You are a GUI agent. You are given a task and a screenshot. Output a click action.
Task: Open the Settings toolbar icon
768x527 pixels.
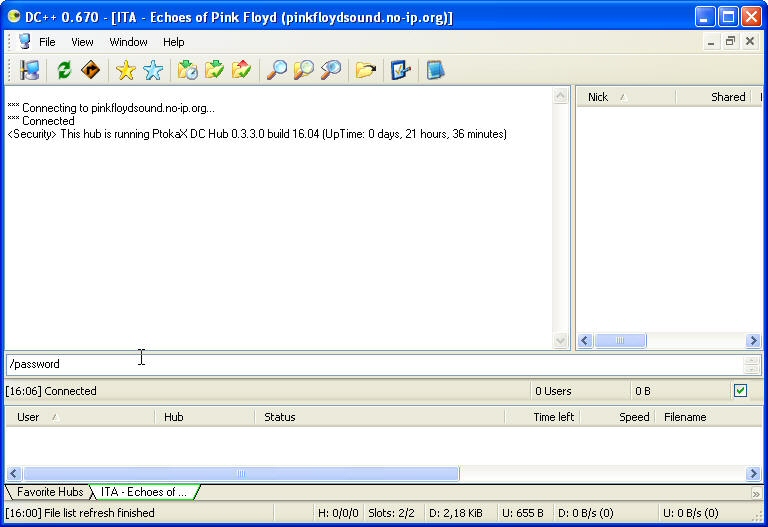(401, 70)
